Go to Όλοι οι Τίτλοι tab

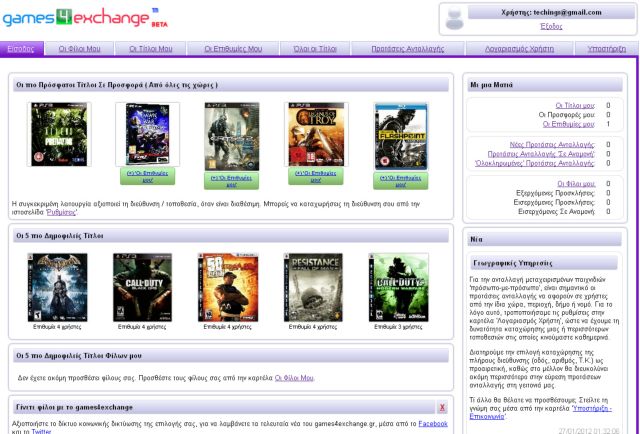(x=315, y=49)
